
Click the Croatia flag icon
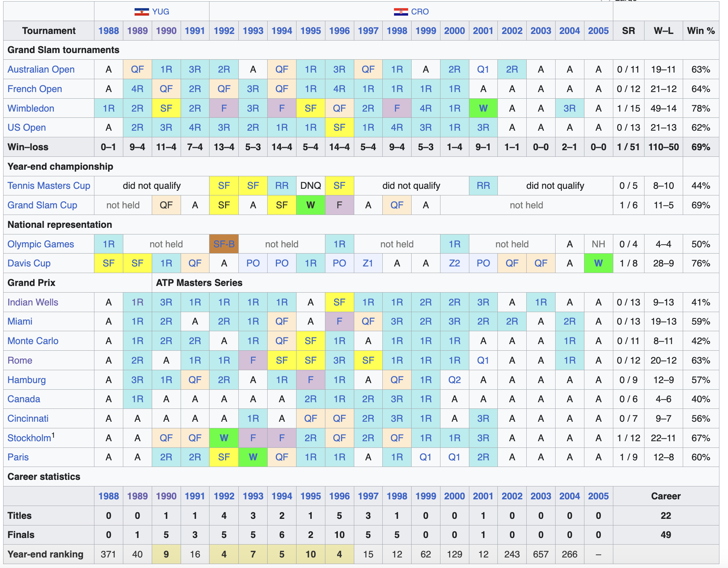click(401, 12)
